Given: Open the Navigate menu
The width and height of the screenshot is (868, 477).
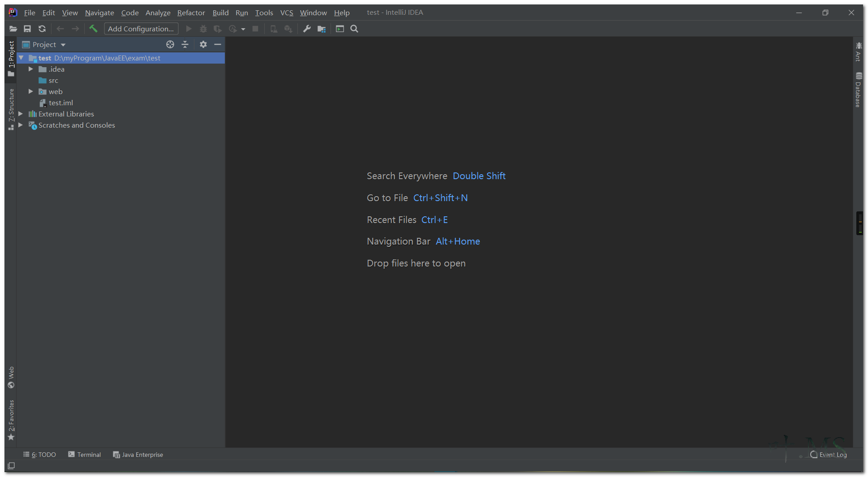Looking at the screenshot, I should tap(99, 13).
